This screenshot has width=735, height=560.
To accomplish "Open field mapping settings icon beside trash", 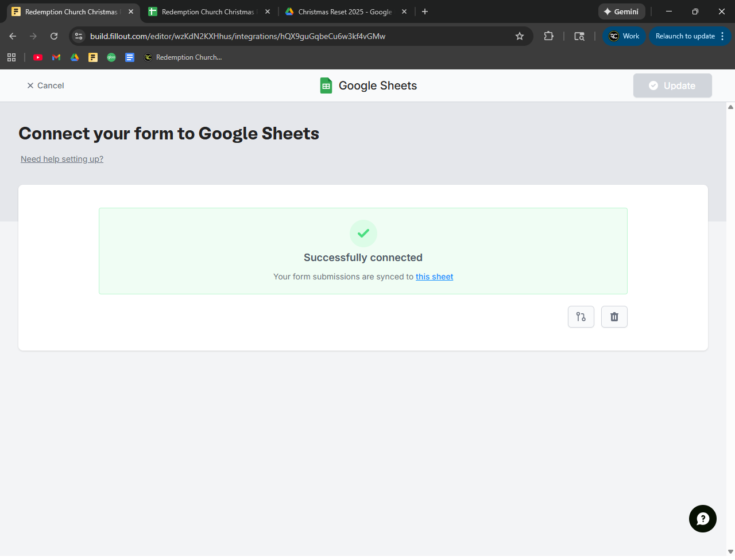I will pyautogui.click(x=581, y=317).
